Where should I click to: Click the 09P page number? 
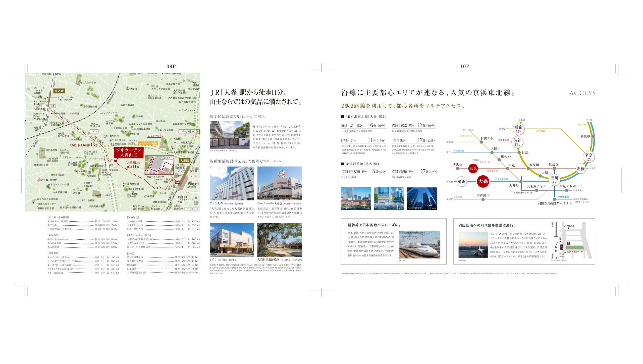pyautogui.click(x=171, y=66)
